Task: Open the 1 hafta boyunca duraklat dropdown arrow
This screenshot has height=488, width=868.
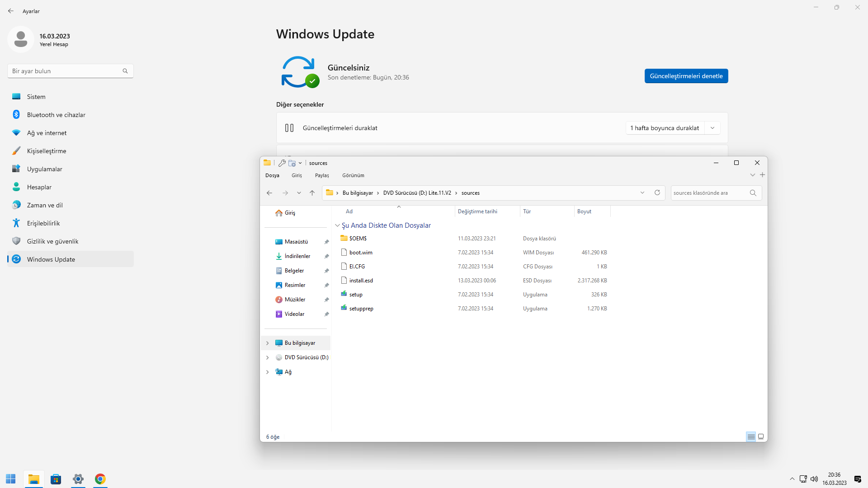Action: (x=712, y=128)
